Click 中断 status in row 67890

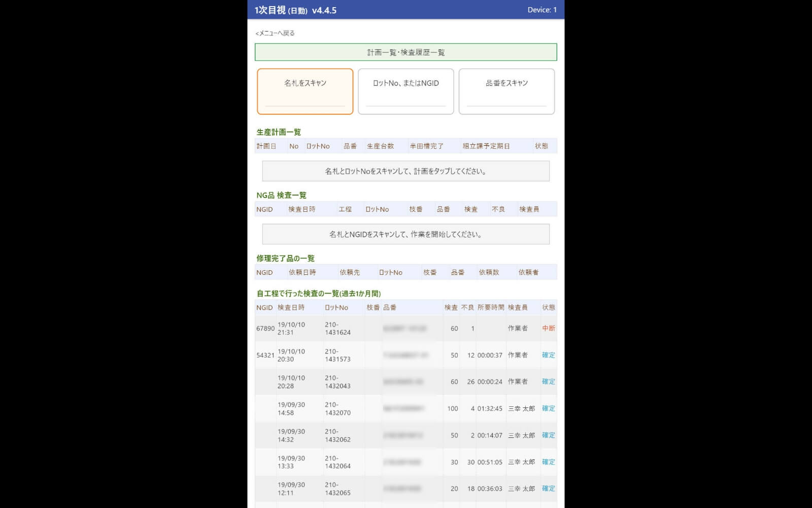click(549, 328)
